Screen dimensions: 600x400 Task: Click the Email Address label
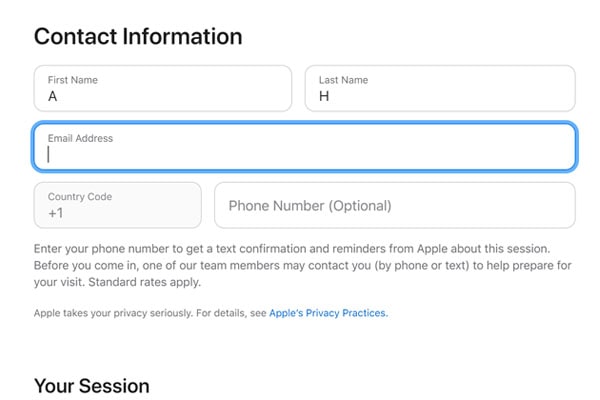(80, 138)
